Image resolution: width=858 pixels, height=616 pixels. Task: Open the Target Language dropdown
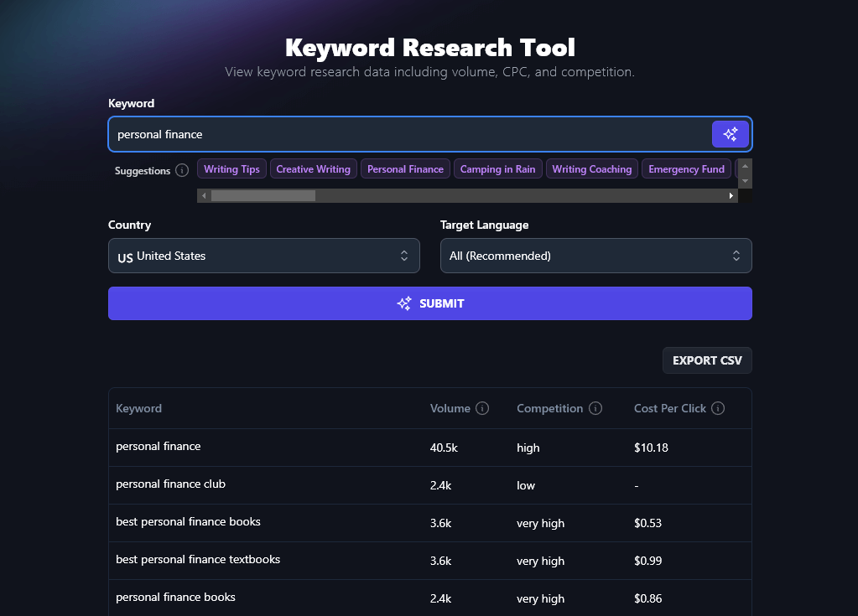click(x=595, y=256)
